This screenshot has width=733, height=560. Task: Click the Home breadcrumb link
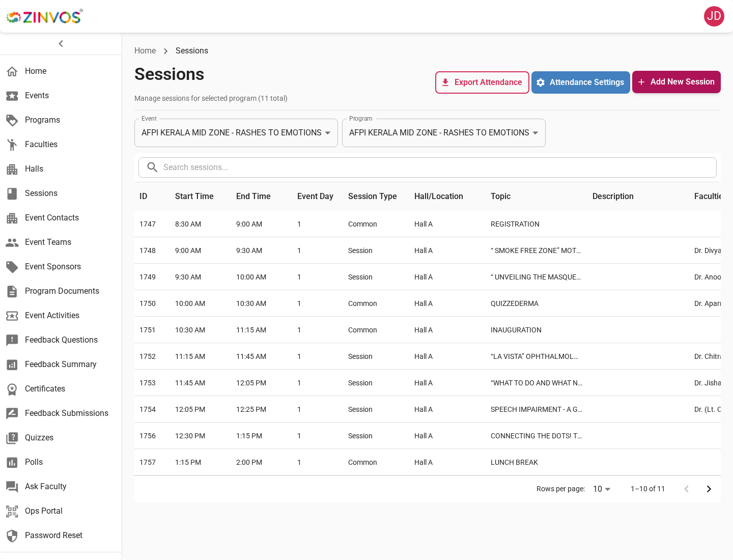(x=145, y=51)
